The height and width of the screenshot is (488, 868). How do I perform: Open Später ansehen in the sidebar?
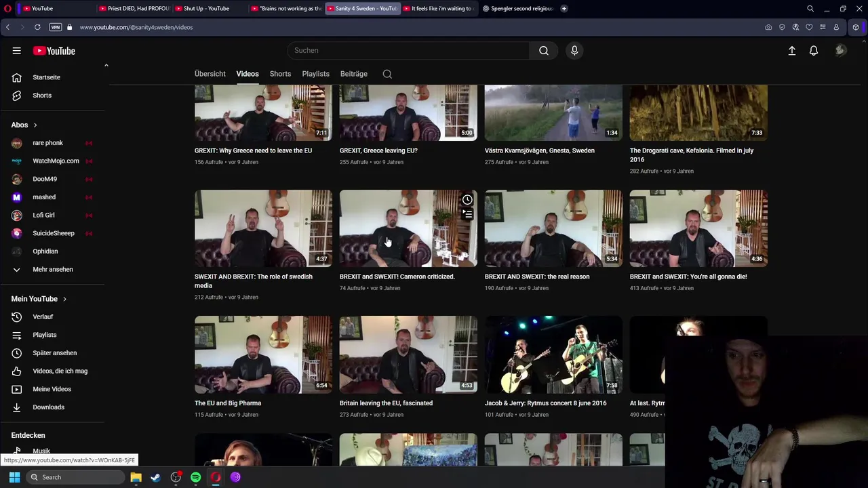tap(56, 353)
